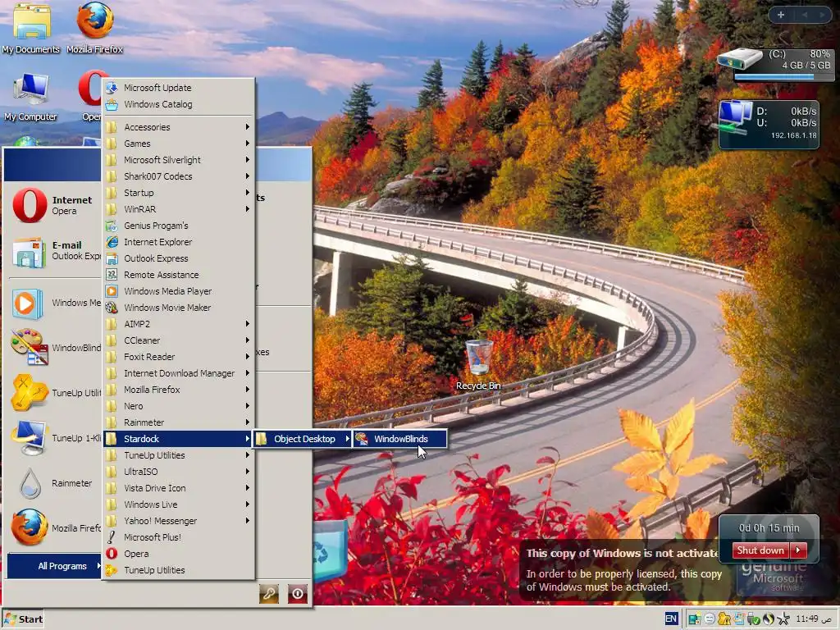
Task: Click the Start button
Action: click(x=23, y=619)
